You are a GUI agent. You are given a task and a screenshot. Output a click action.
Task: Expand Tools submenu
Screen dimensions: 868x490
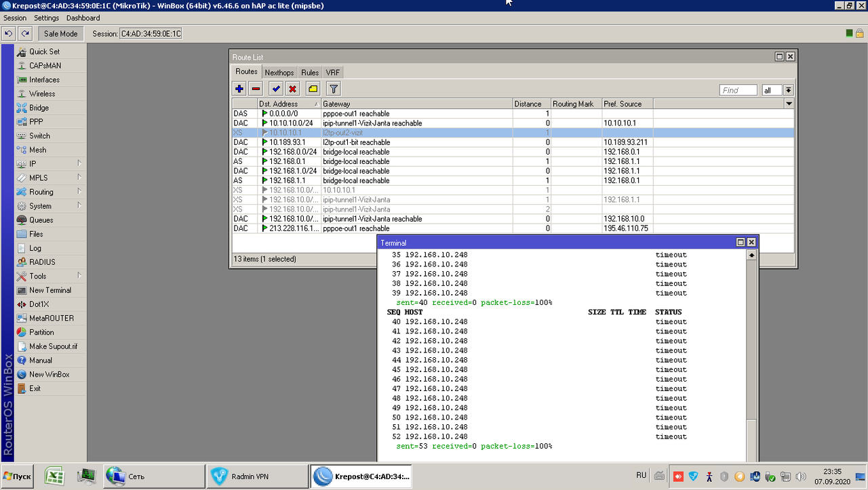point(79,276)
